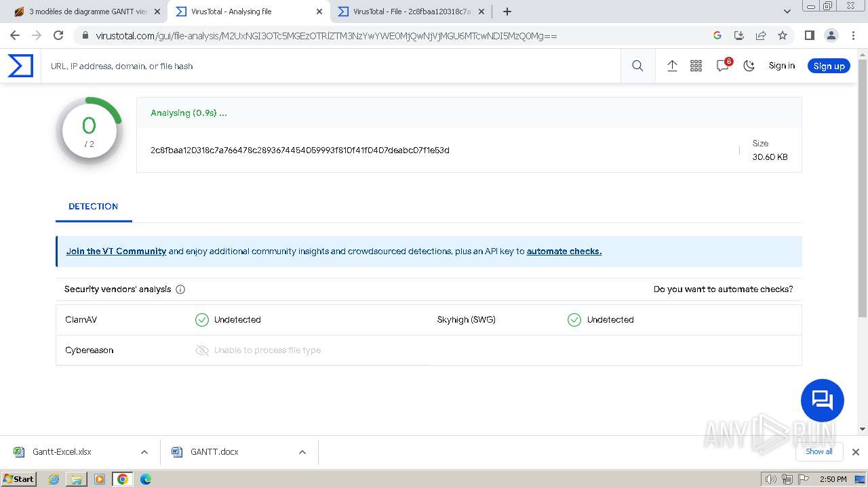Open media player from taskbar
This screenshot has width=868, height=488.
pos(100,479)
